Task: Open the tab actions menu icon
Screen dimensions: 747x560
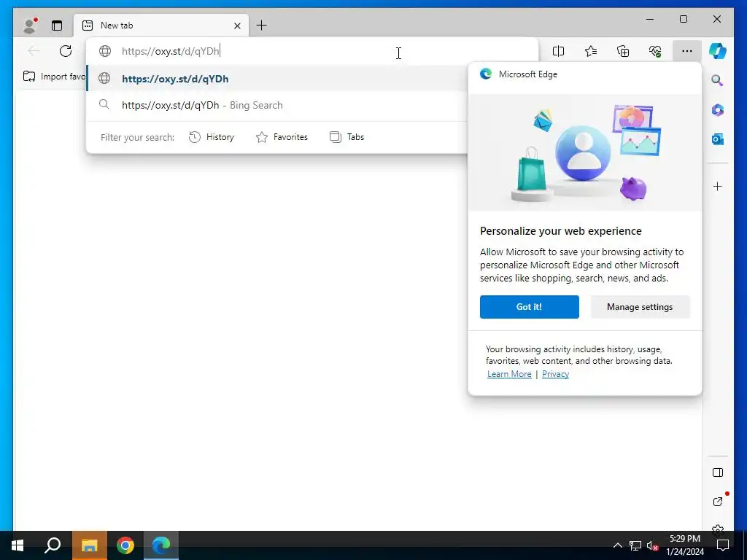Action: [x=57, y=26]
